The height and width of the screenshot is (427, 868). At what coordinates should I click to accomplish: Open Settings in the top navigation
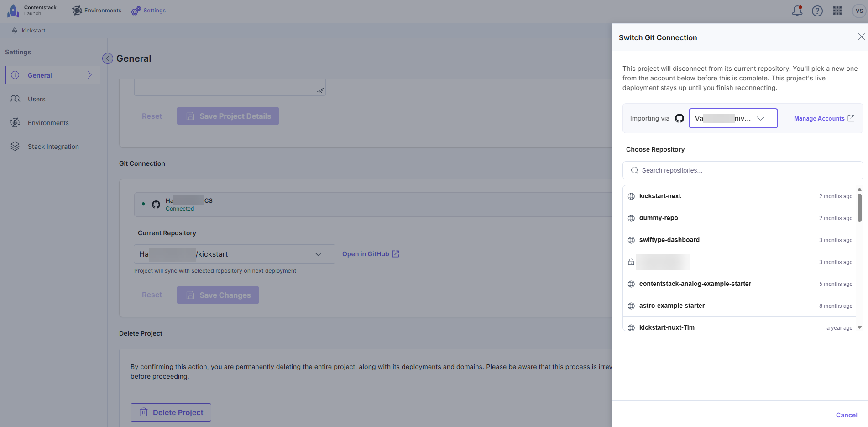[148, 11]
